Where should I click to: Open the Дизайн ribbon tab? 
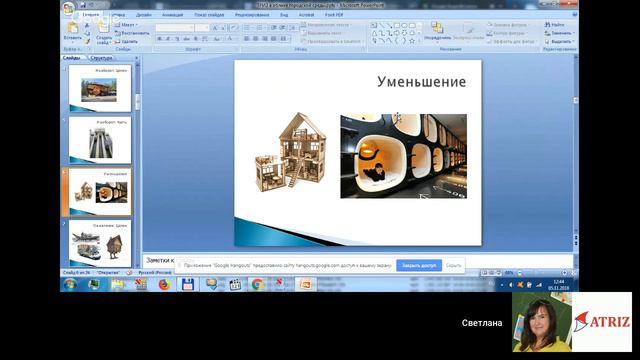click(x=144, y=15)
